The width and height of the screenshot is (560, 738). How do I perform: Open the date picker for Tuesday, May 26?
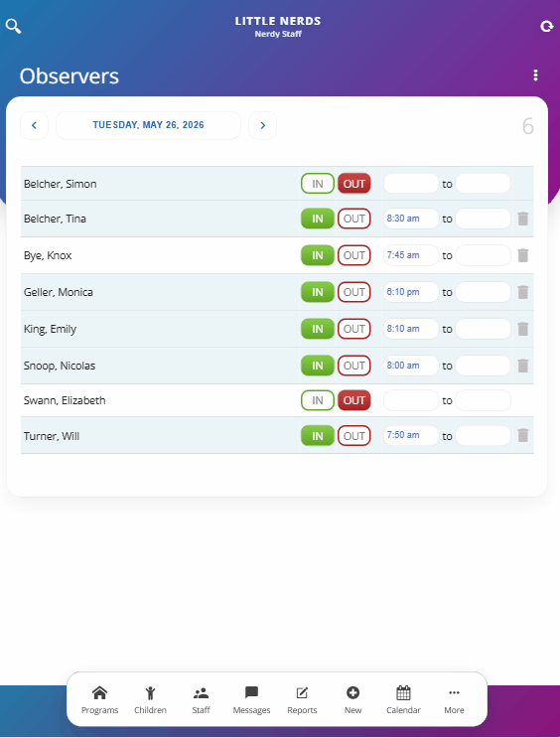tap(148, 125)
